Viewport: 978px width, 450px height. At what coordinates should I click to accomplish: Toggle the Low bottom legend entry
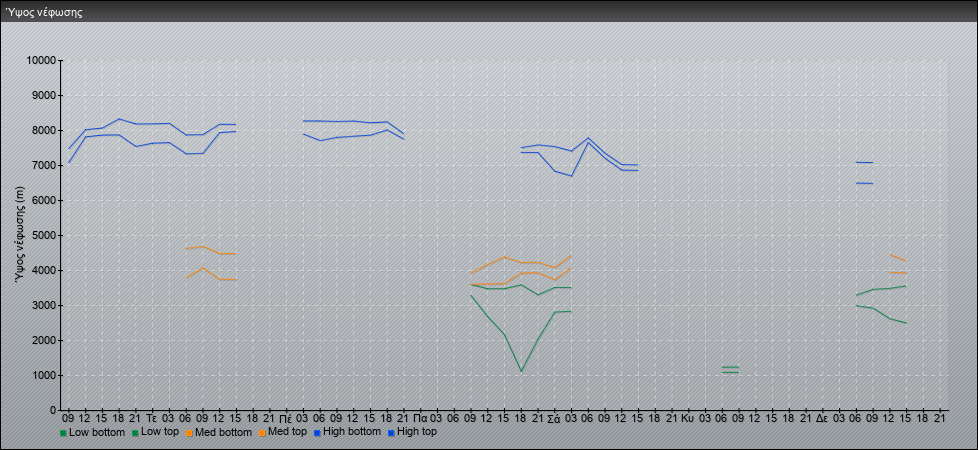pyautogui.click(x=92, y=432)
